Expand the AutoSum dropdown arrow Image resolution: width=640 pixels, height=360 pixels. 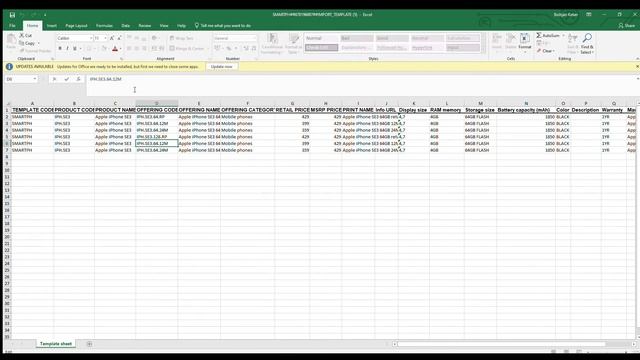click(x=564, y=36)
